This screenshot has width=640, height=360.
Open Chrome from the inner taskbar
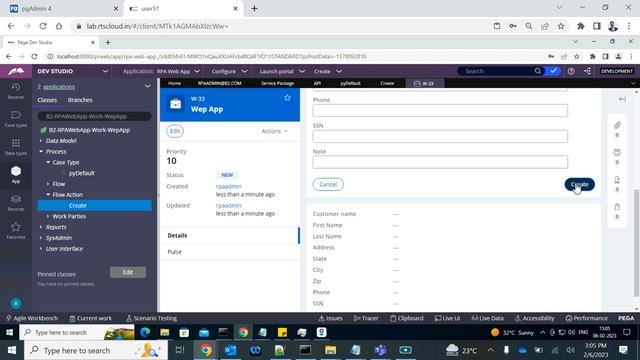click(x=243, y=332)
